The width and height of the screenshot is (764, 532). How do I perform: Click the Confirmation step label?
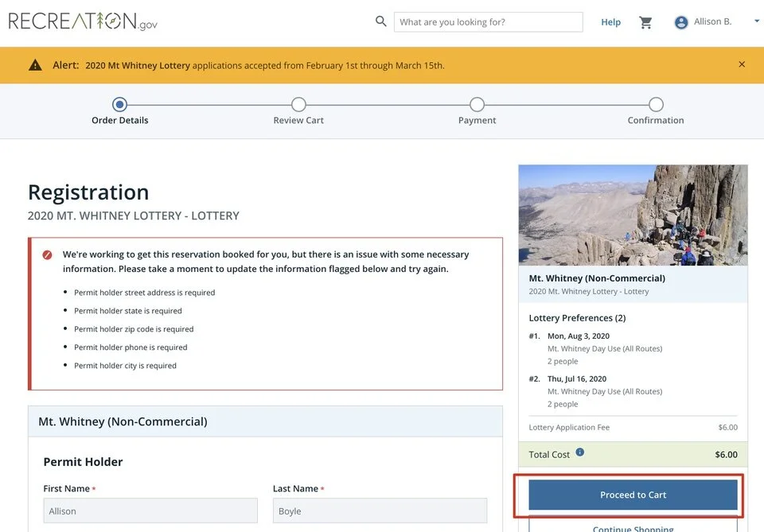click(x=656, y=120)
